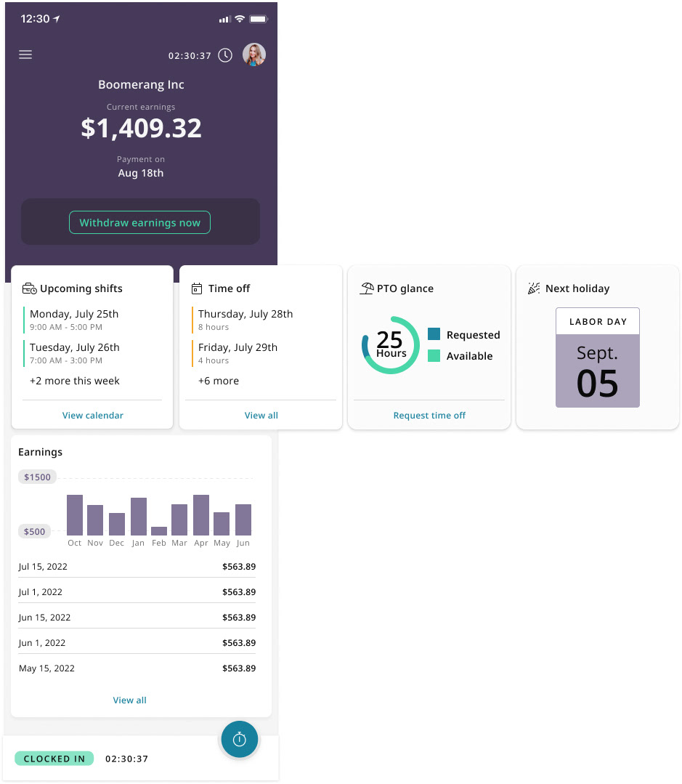Open the View calendar link
This screenshot has width=682, height=784.
point(92,415)
